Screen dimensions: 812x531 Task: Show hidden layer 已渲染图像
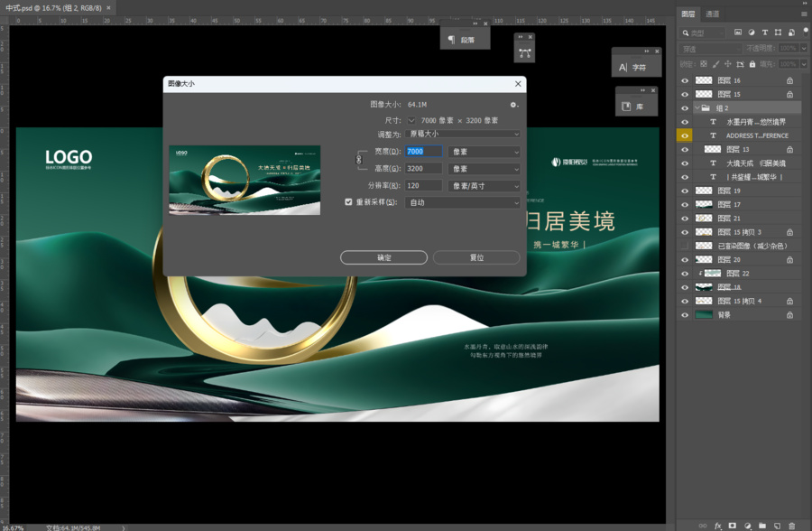[685, 246]
